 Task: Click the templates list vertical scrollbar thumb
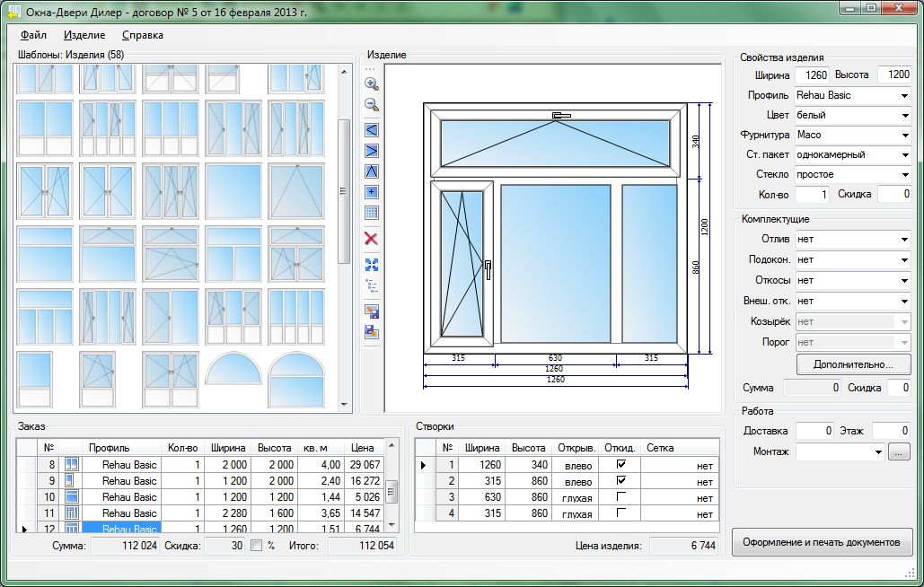(x=344, y=191)
